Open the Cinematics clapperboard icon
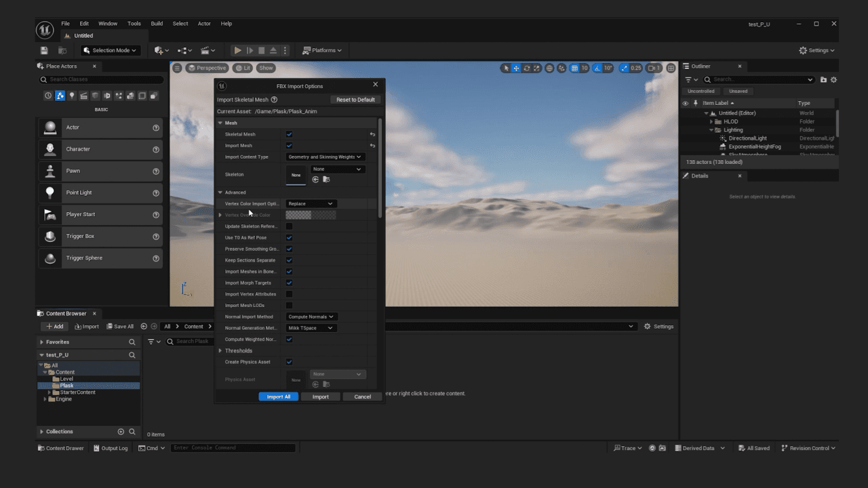This screenshot has height=488, width=868. (x=205, y=50)
